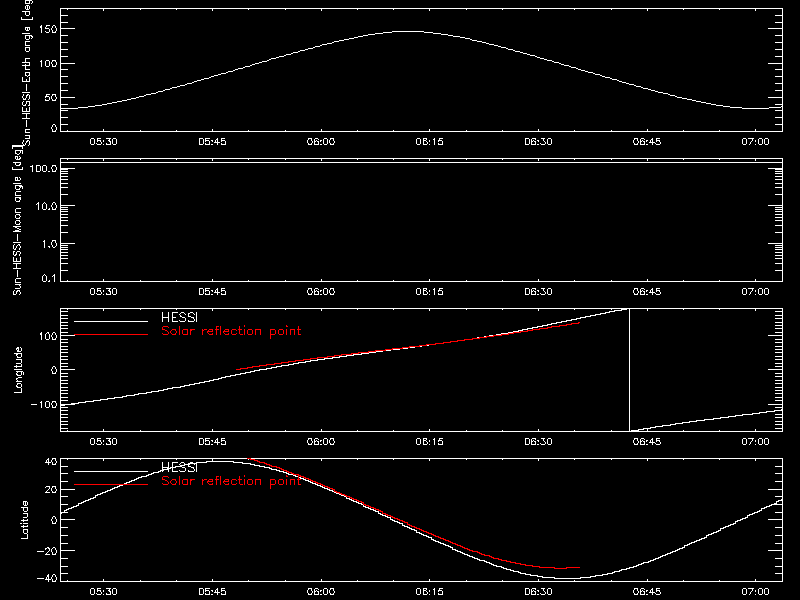Click 06:30 label under Earth angle plot

tap(538, 142)
